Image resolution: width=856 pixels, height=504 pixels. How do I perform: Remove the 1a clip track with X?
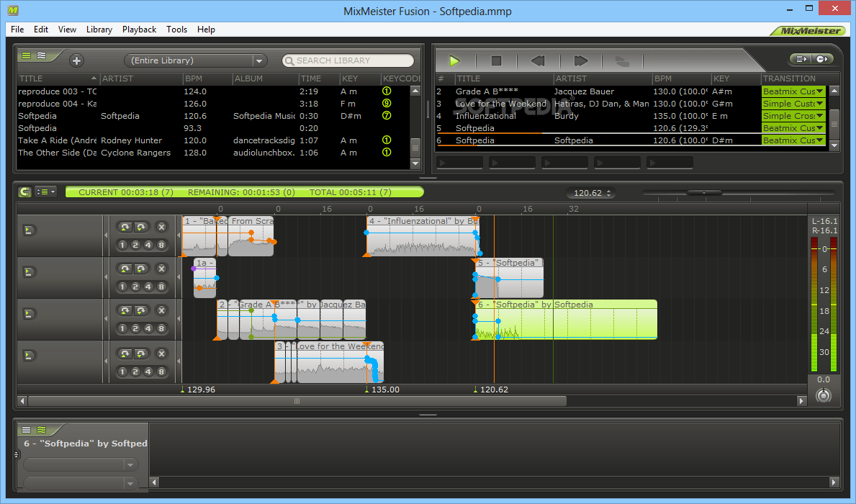(x=161, y=269)
